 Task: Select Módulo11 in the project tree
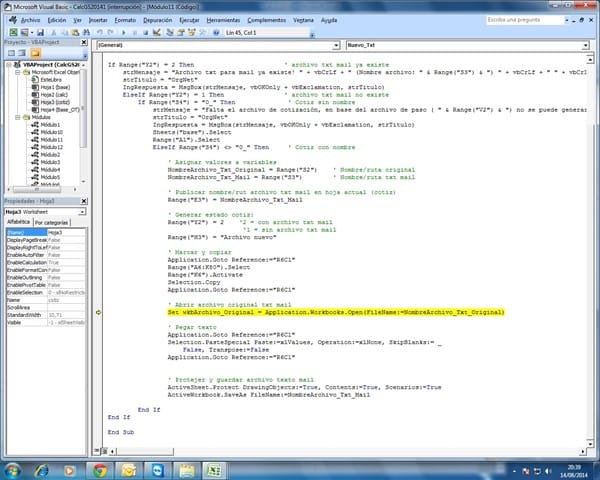pyautogui.click(x=50, y=139)
